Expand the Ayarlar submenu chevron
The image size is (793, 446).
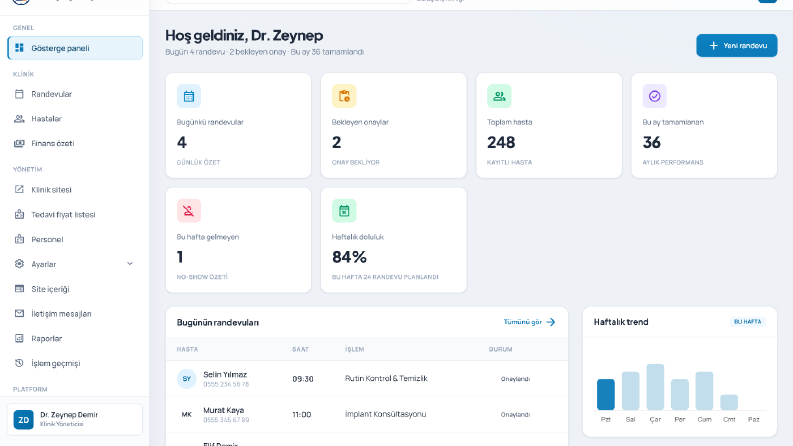click(130, 264)
